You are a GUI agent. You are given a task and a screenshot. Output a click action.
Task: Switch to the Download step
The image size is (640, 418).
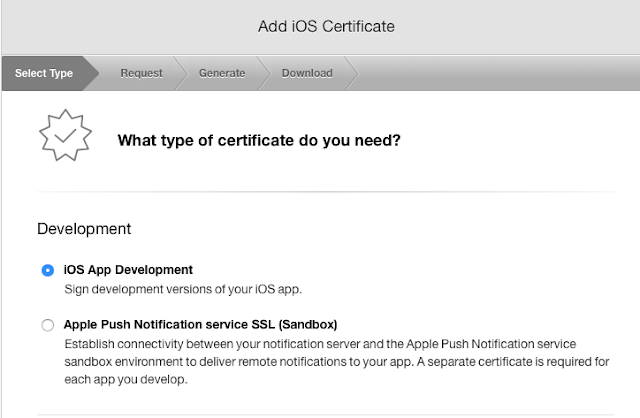click(307, 73)
